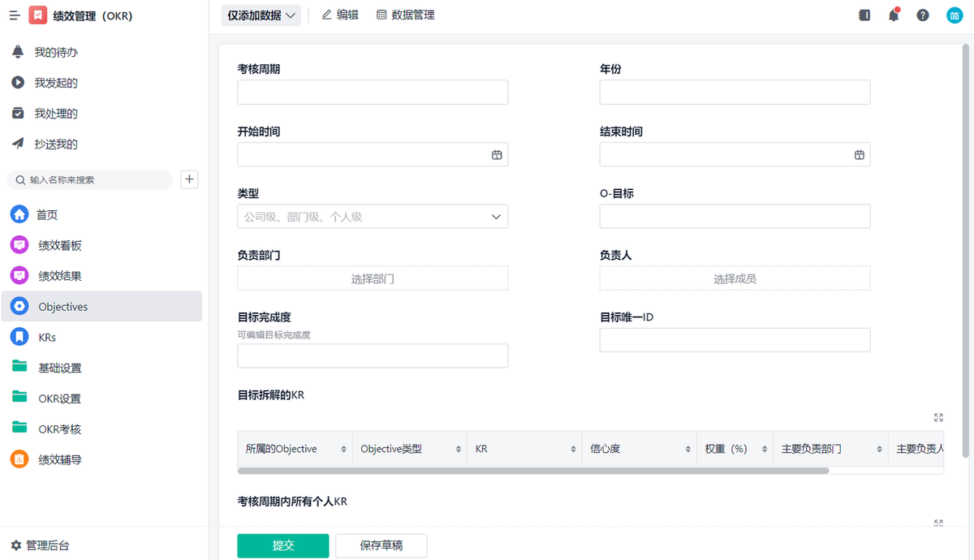Open 管理后台 settings gear

coord(40,545)
